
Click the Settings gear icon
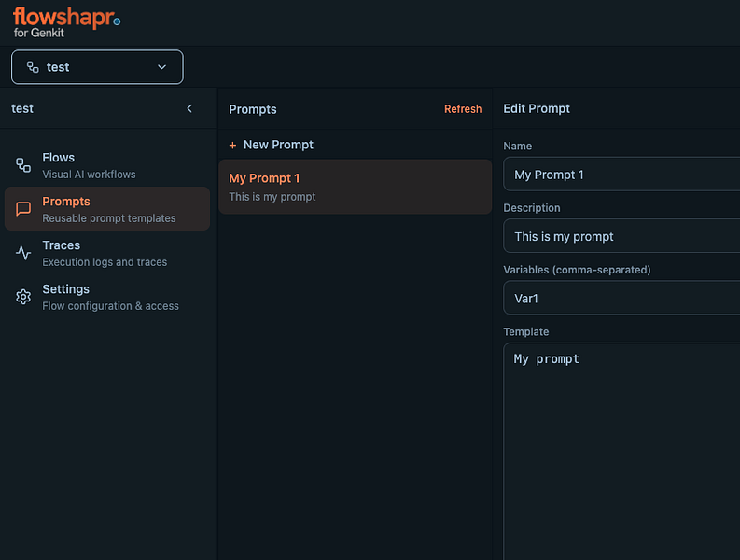pos(23,297)
